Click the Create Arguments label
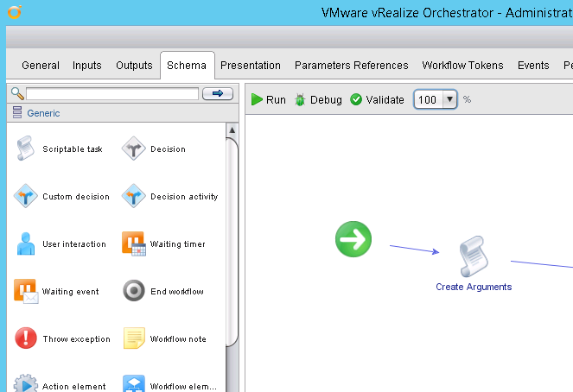 point(474,287)
